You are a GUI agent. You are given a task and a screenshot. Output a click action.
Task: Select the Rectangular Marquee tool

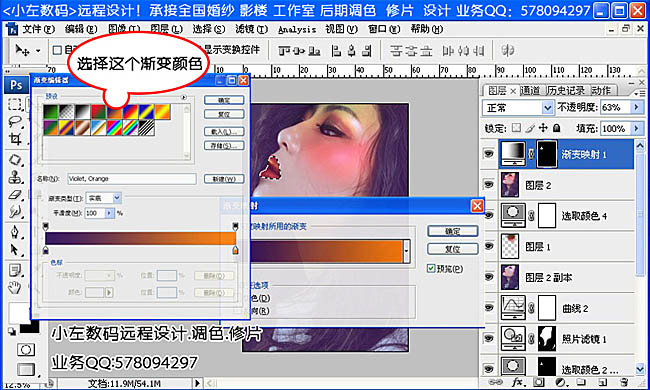[15, 104]
